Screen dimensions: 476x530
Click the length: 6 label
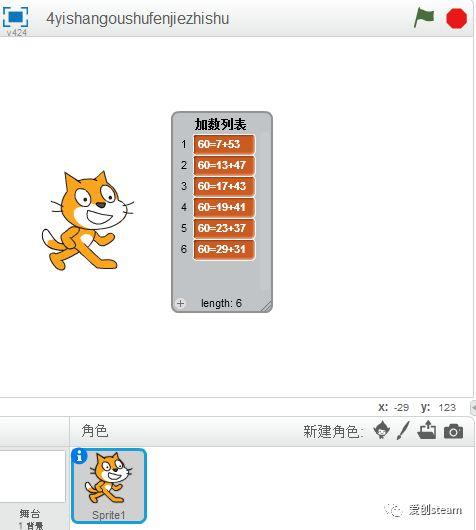tap(221, 303)
